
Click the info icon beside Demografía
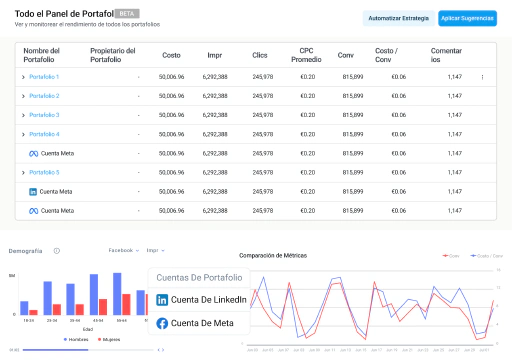57,251
